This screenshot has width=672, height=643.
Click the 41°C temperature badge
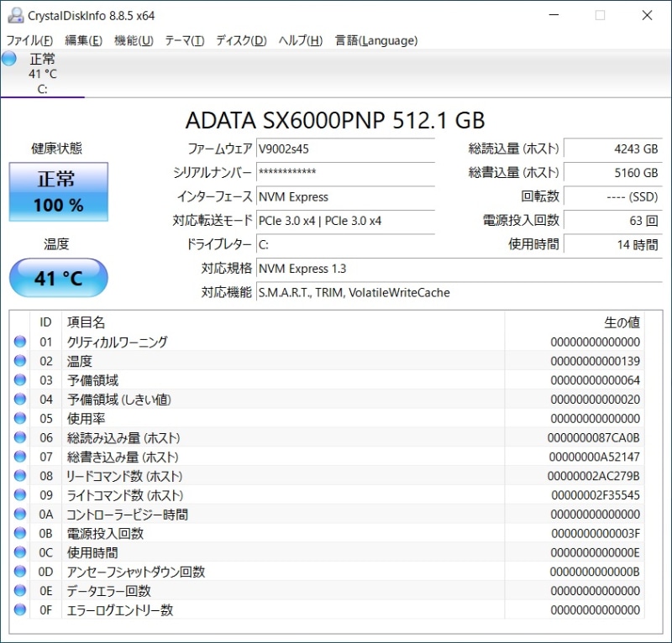coord(57,278)
